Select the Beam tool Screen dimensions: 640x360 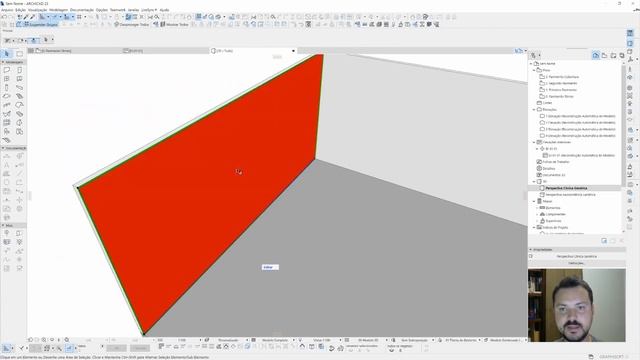pos(19,87)
